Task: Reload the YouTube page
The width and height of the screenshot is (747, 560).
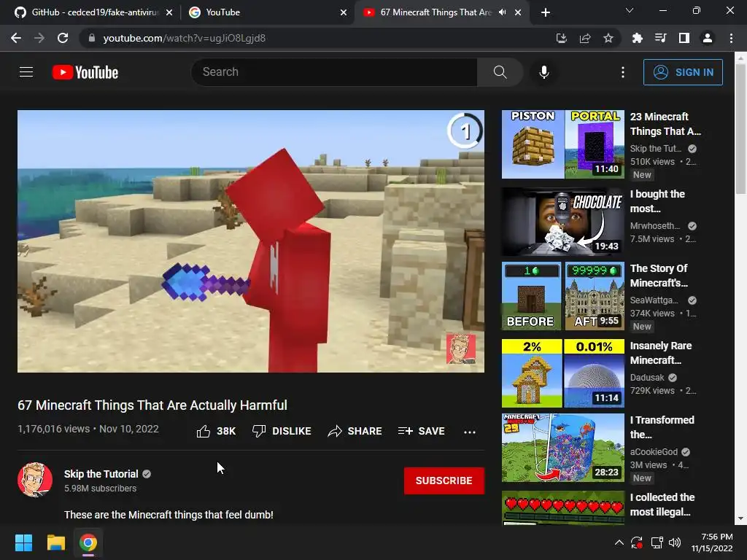Action: [63, 38]
